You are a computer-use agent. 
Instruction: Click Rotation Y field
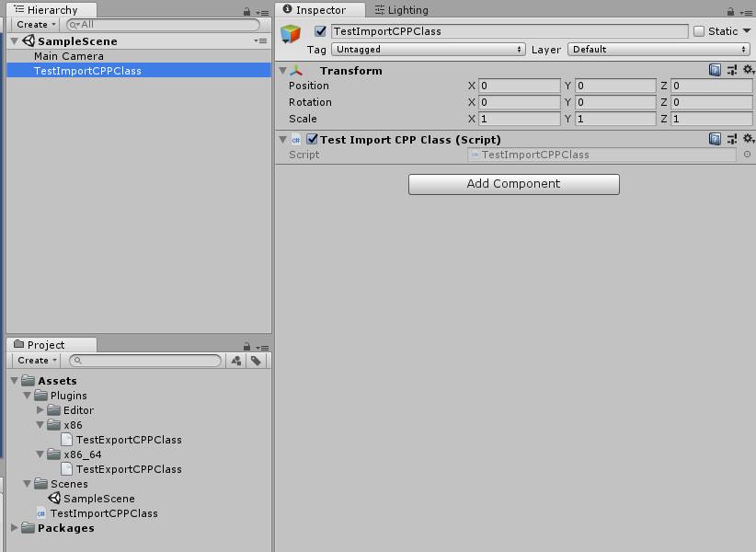tap(615, 102)
